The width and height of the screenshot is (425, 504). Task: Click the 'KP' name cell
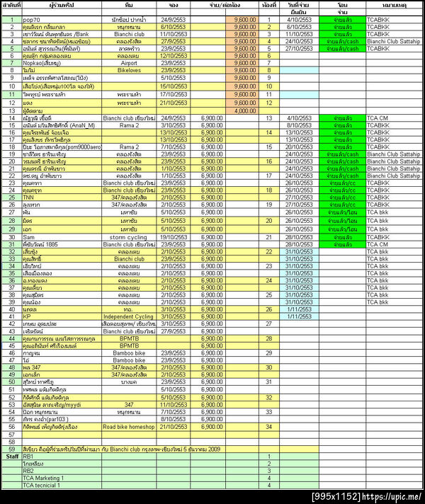[62, 316]
